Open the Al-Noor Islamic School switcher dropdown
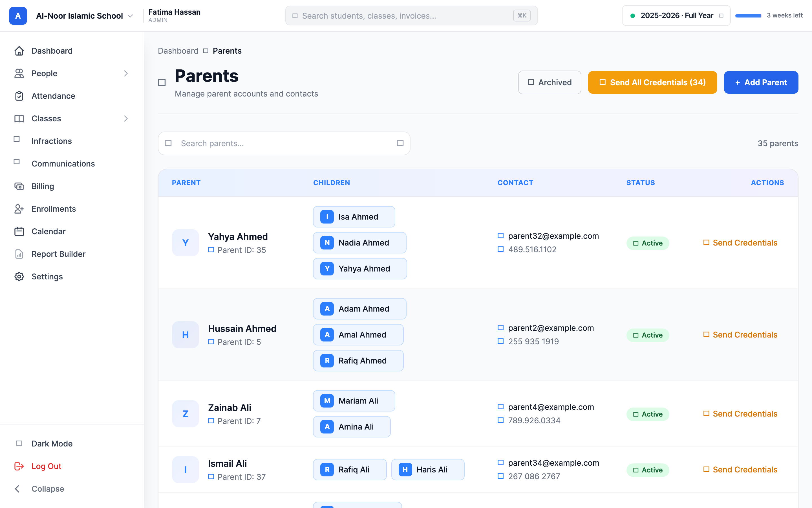The image size is (812, 508). pyautogui.click(x=85, y=16)
